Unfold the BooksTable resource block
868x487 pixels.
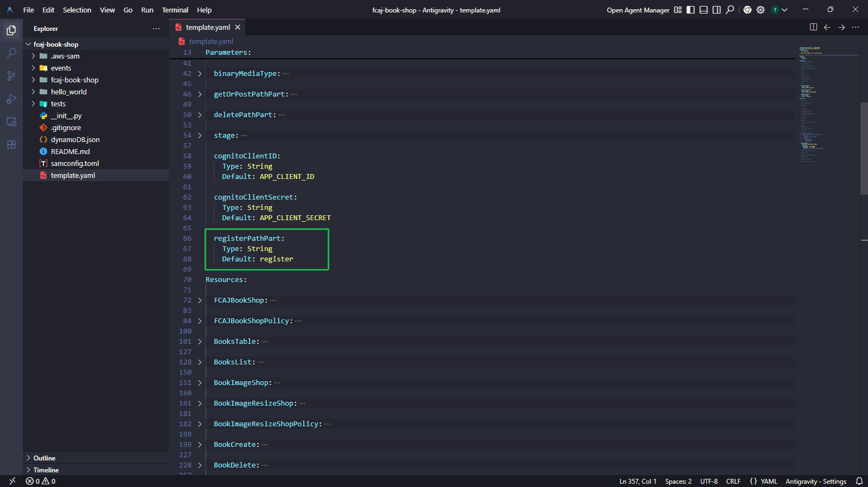pos(200,342)
